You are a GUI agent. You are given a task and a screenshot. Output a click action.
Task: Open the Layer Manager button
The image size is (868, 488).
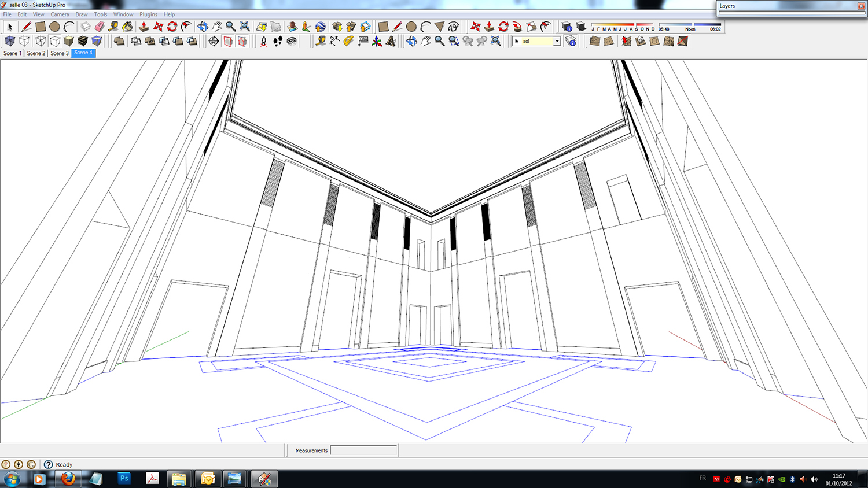click(571, 41)
